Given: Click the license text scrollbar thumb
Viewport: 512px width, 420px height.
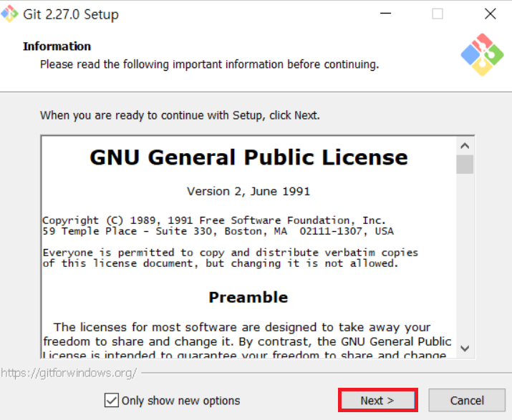Looking at the screenshot, I should click(x=465, y=165).
